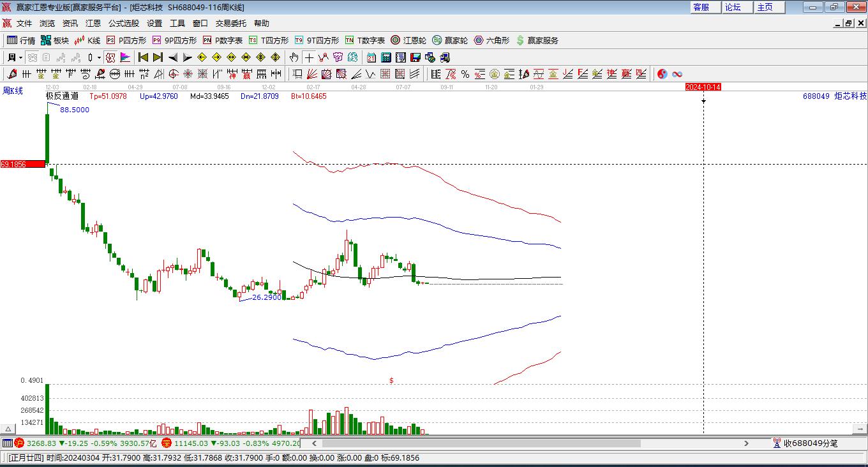Screen dimensions: 868x467
Task: Open the 公式选股 menu
Action: click(124, 23)
